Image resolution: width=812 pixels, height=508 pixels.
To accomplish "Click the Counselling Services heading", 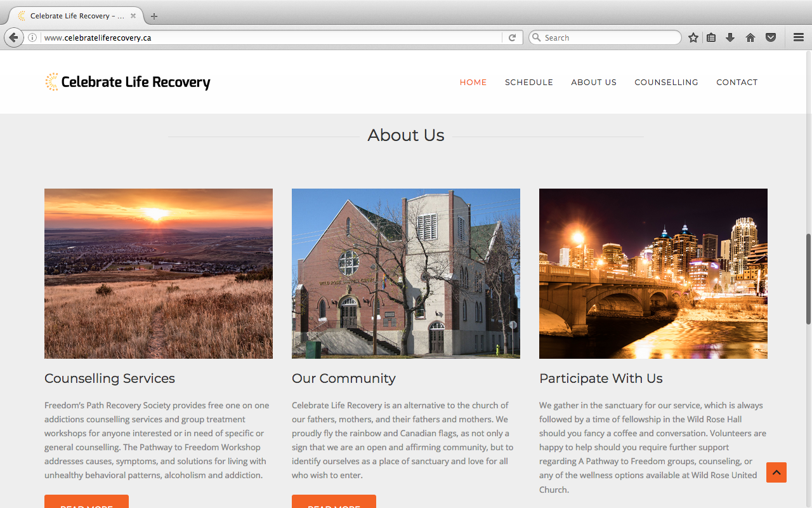I will [110, 378].
